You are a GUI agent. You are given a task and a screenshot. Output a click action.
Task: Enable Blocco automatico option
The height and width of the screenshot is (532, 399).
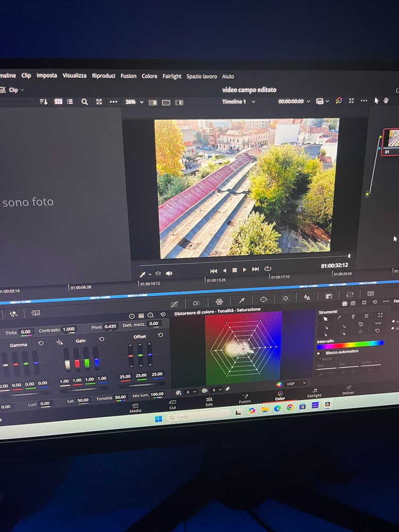pyautogui.click(x=319, y=352)
